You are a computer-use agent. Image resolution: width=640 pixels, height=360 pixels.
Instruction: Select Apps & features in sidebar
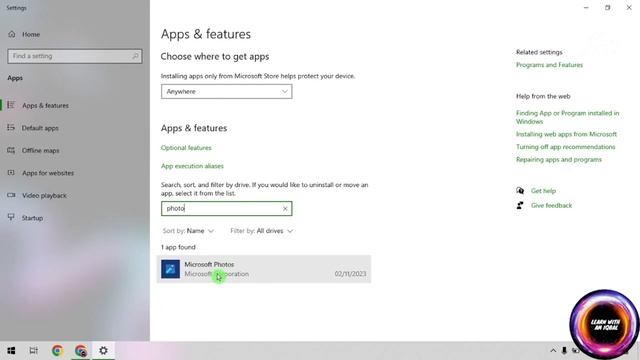(x=45, y=105)
